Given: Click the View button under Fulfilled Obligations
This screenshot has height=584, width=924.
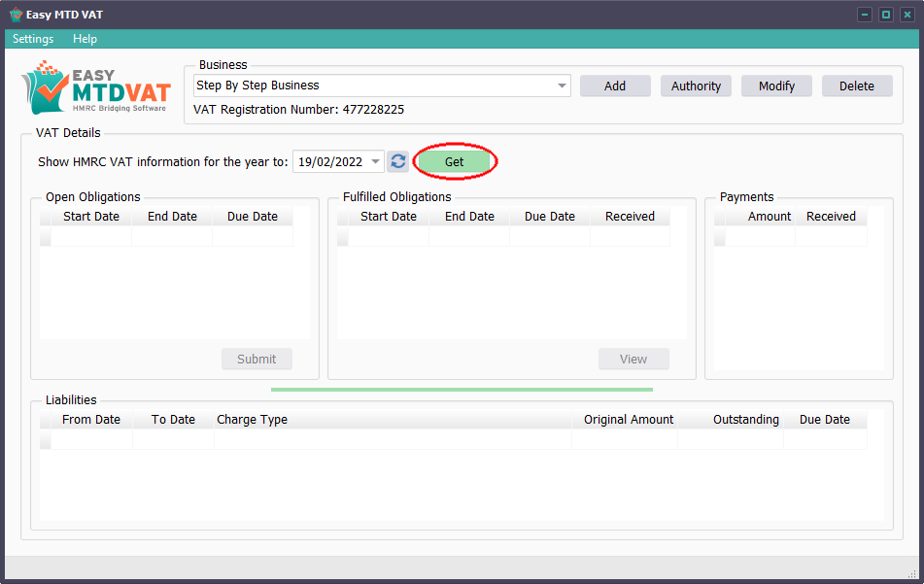Looking at the screenshot, I should (x=633, y=359).
